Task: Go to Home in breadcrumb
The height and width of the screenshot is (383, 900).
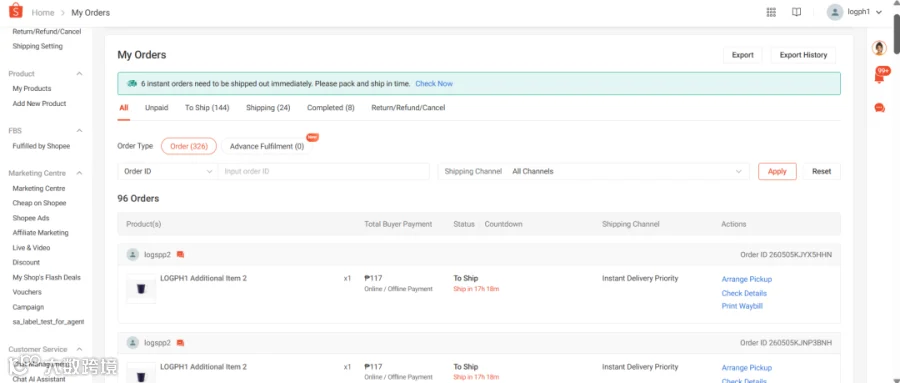Action: [x=43, y=13]
